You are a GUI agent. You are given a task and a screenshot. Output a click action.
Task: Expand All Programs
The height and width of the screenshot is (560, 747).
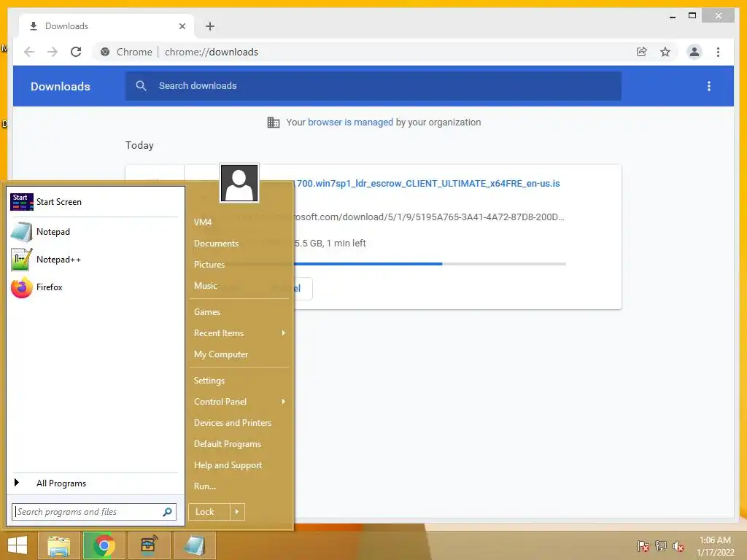point(94,483)
